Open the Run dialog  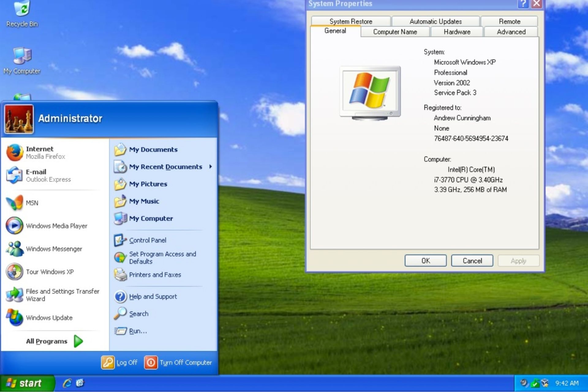click(x=163, y=331)
